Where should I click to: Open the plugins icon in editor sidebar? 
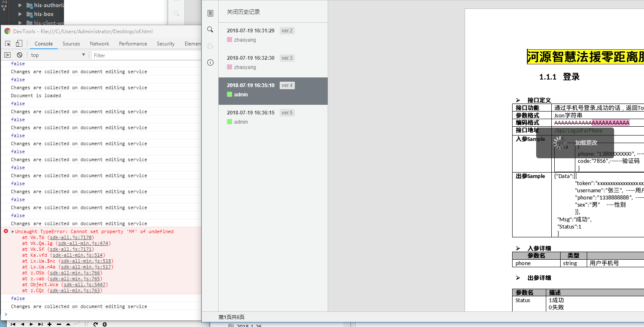click(210, 46)
